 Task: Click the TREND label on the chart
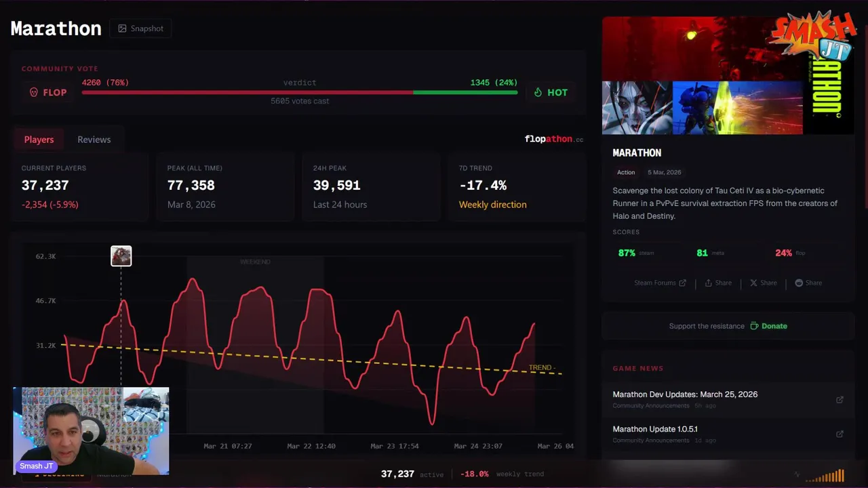click(x=542, y=367)
